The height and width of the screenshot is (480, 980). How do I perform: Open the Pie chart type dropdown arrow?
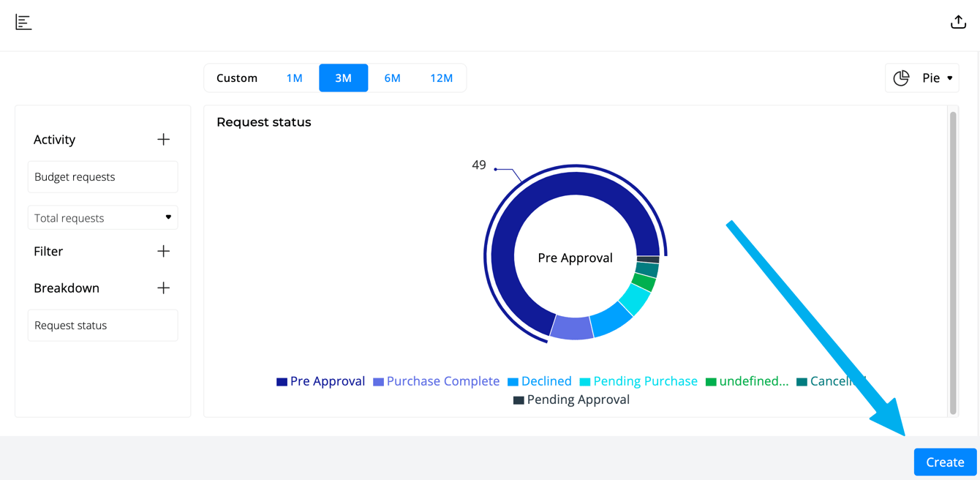950,78
